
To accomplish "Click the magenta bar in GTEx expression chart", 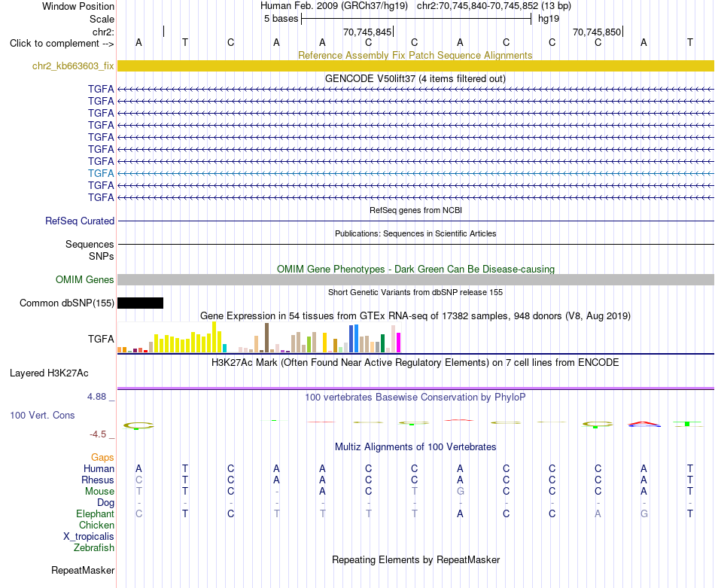I will (398, 343).
